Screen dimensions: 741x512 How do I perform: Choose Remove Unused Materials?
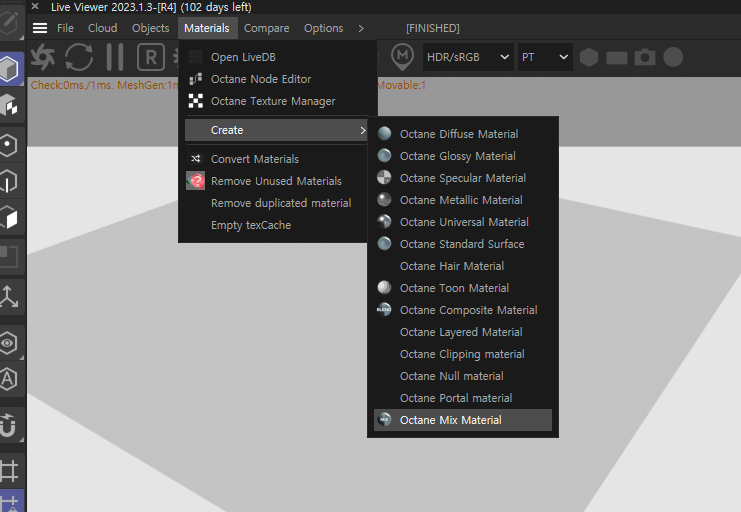pyautogui.click(x=277, y=181)
